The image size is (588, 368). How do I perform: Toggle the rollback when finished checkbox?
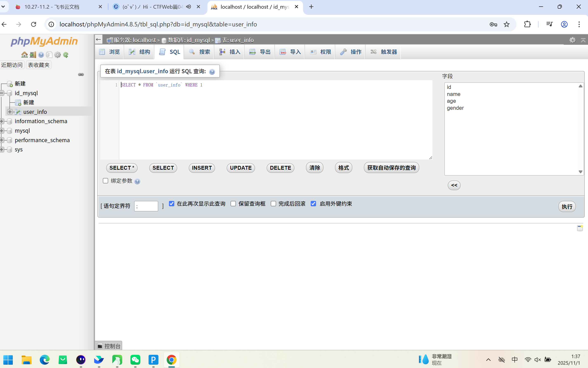pos(273,204)
